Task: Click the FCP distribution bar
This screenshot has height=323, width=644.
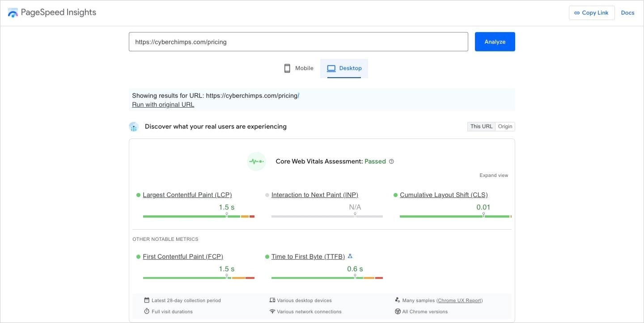Action: (x=199, y=278)
